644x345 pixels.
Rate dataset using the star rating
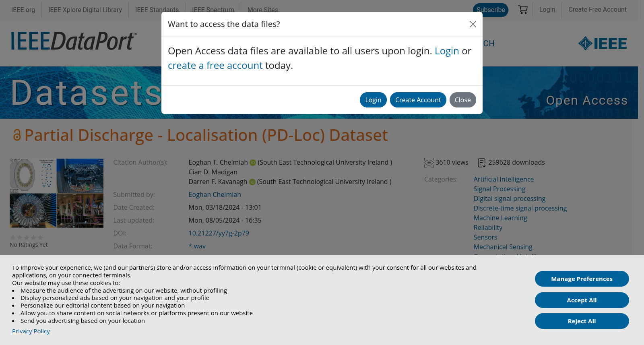coord(27,238)
